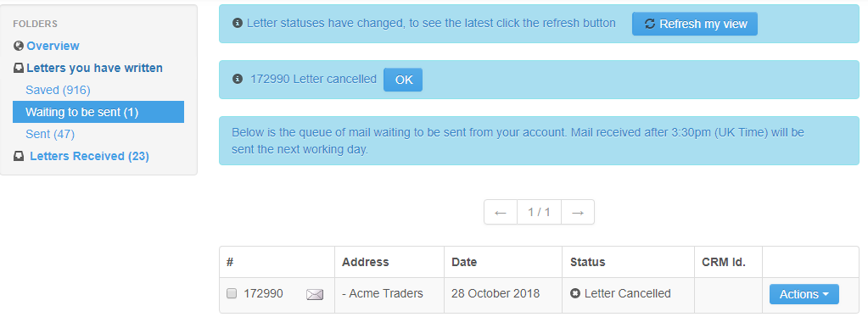Open the Overview link
This screenshot has height=328, width=868.
[x=53, y=46]
